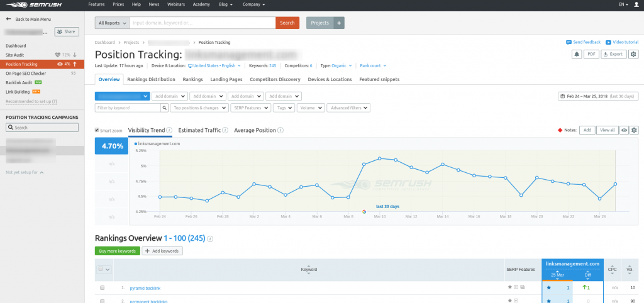Viewport: 644px width, 303px height.
Task: Click the info icon beside Average Position
Action: [x=280, y=130]
